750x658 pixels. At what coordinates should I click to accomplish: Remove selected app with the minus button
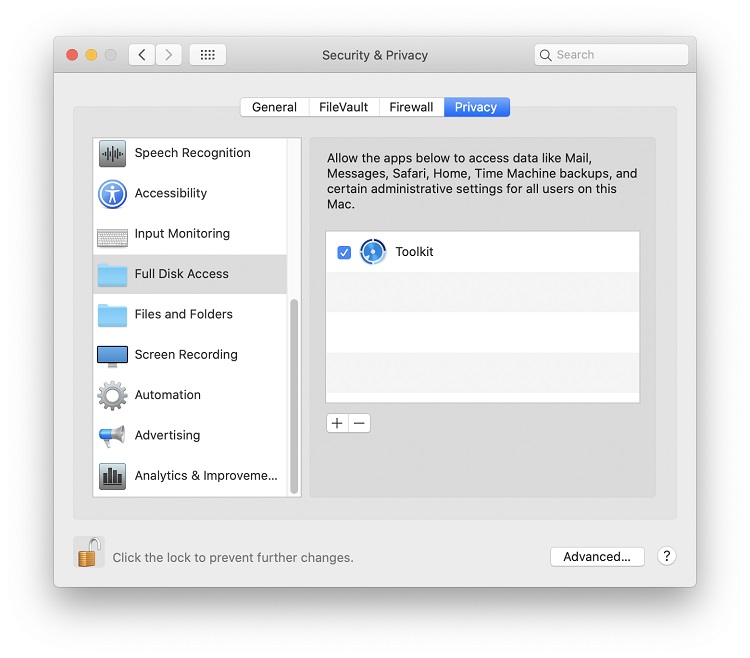(x=359, y=423)
